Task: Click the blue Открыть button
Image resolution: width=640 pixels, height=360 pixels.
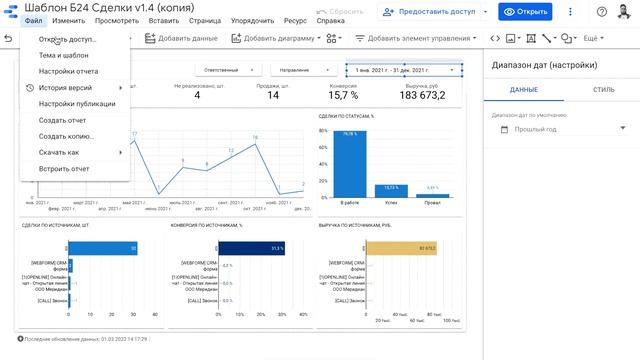Action: (x=525, y=12)
